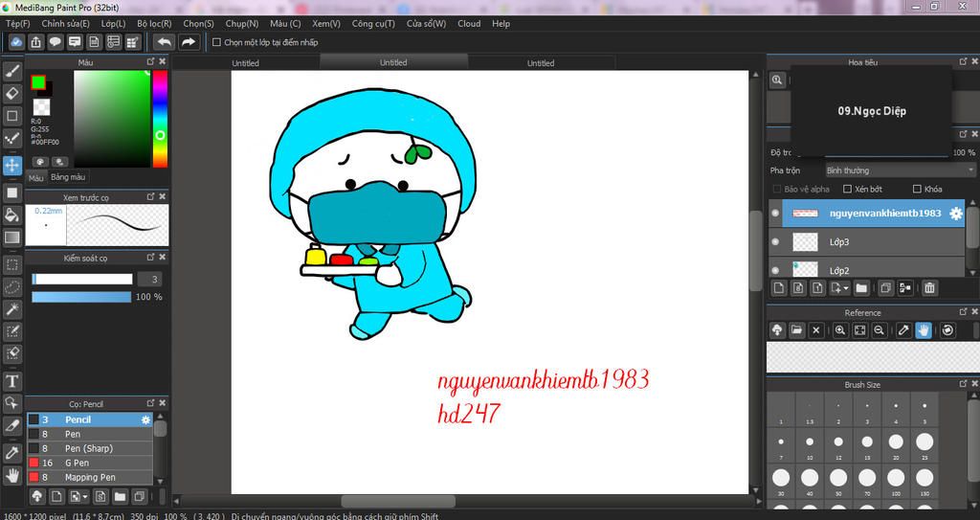This screenshot has height=520, width=980.
Task: Pick the Reference eyedropper icon
Action: [x=903, y=329]
